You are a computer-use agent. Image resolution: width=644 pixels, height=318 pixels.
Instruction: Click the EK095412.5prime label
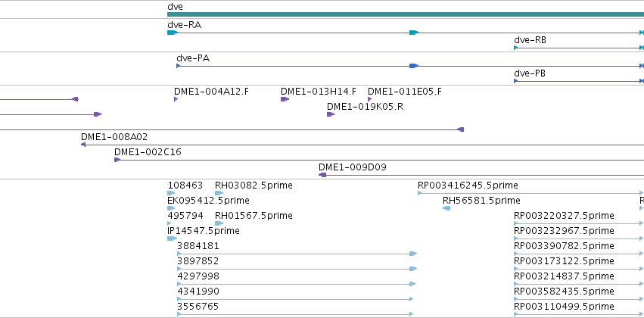coord(208,201)
